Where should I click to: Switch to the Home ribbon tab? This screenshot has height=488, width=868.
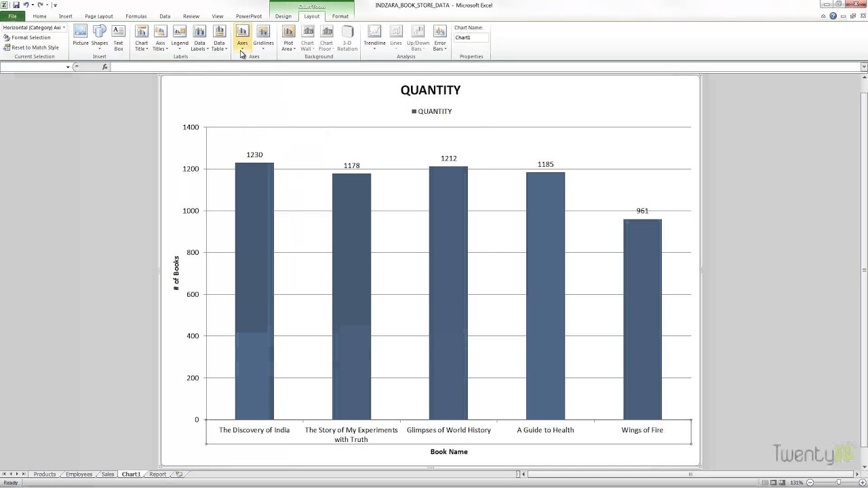[39, 16]
